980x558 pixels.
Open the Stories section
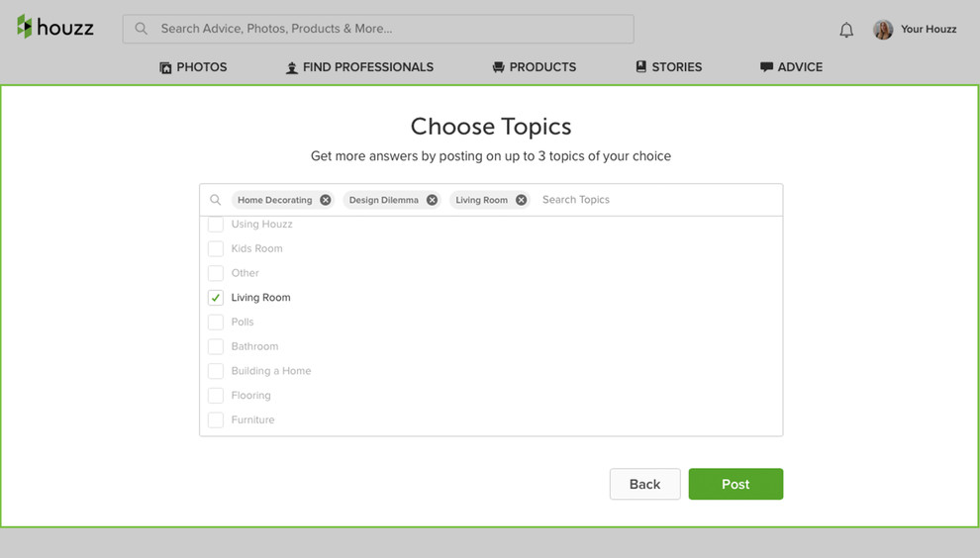coord(668,67)
